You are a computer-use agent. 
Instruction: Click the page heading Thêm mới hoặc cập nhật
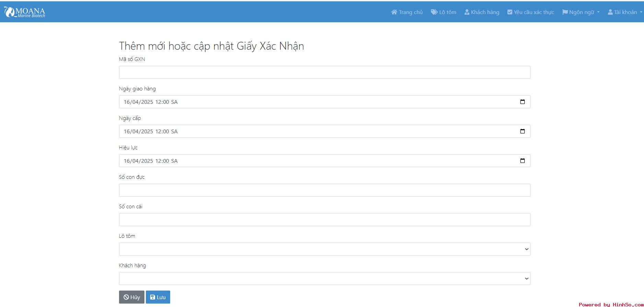[x=211, y=46]
